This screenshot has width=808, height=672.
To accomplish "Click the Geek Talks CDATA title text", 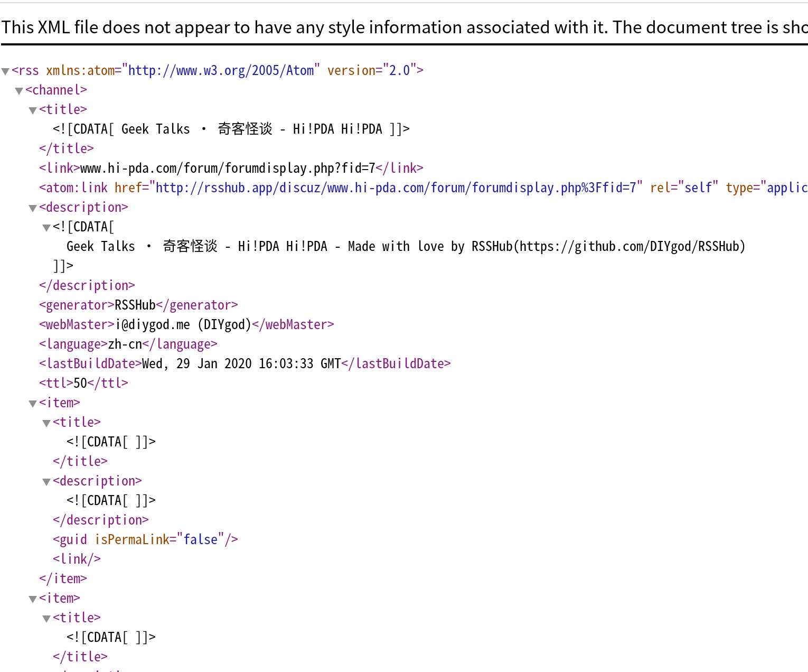I will (231, 129).
